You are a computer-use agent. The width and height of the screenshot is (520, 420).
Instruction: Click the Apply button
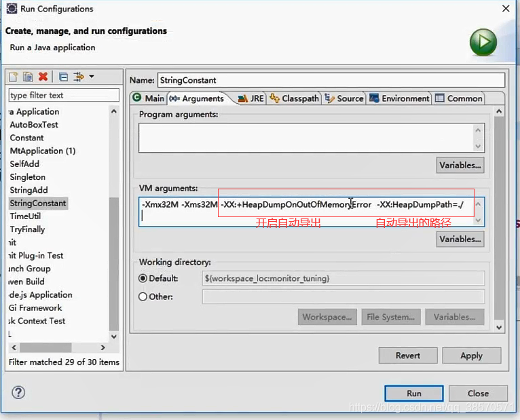[x=471, y=356]
